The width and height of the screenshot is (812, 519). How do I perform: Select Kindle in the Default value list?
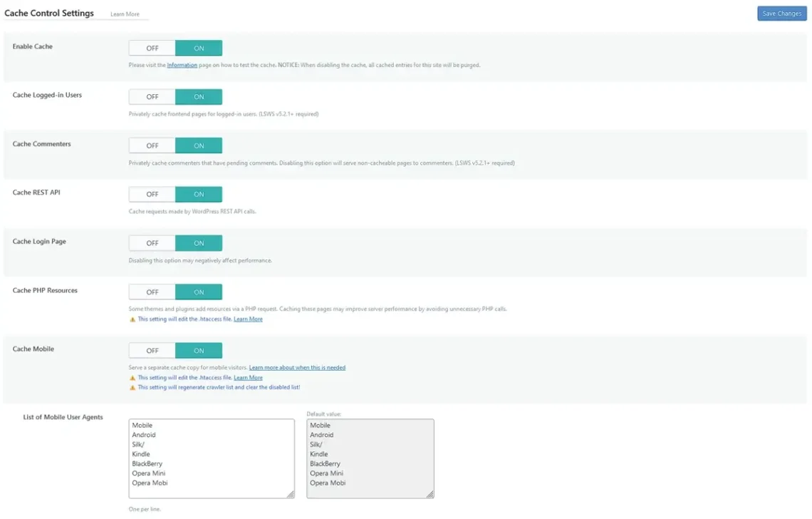click(x=320, y=453)
